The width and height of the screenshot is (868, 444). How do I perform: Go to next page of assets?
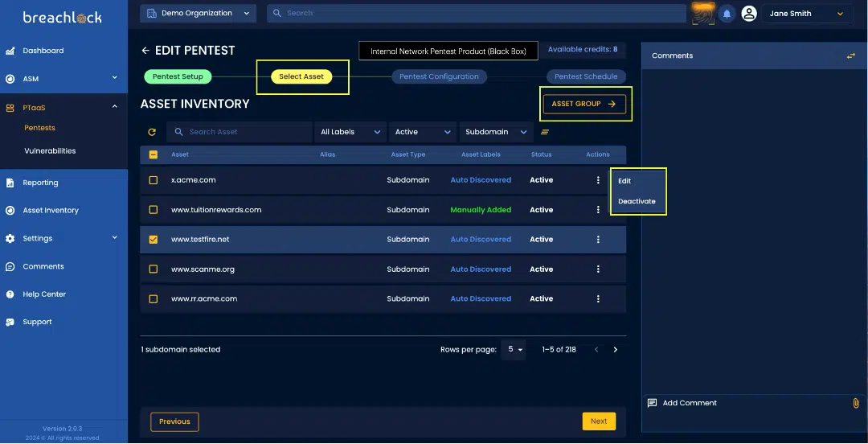pos(616,350)
